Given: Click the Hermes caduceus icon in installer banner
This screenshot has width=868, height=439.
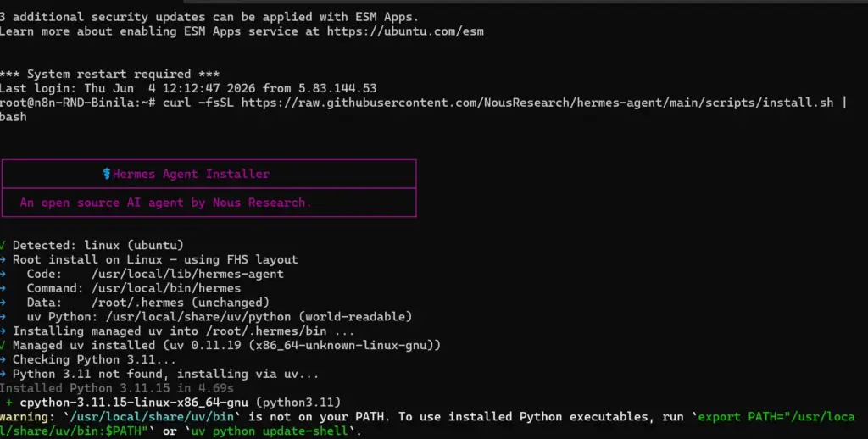Looking at the screenshot, I should coord(107,174).
